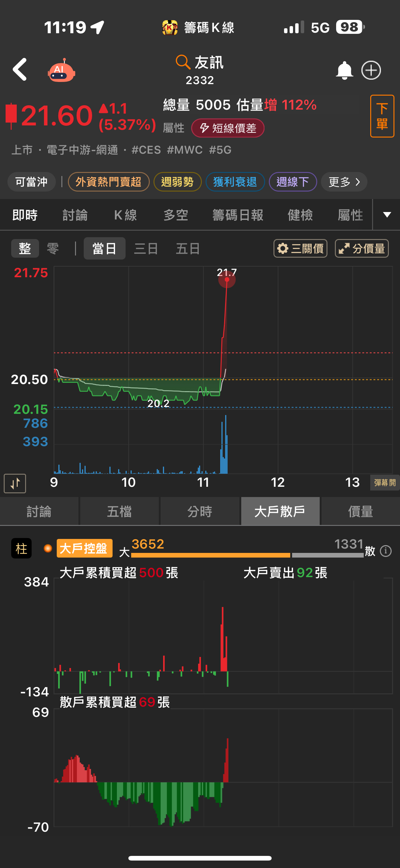Open the price alert bell
Image resolution: width=400 pixels, height=868 pixels.
point(344,70)
